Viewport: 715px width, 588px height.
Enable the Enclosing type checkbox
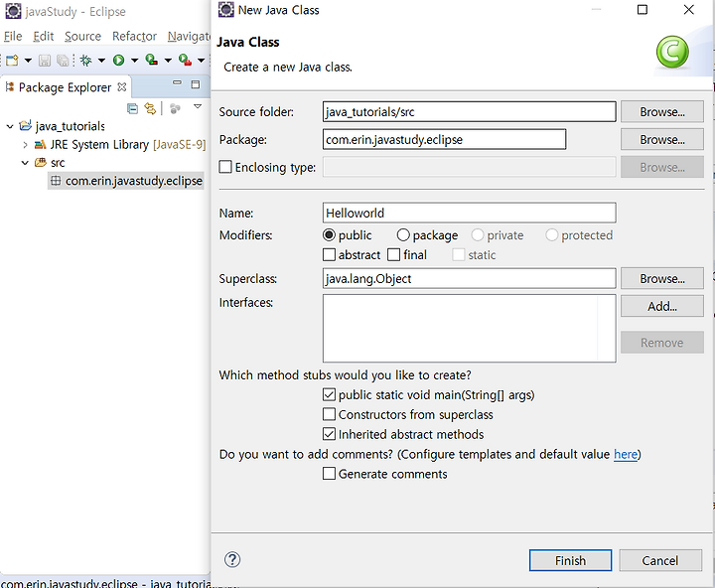(225, 167)
